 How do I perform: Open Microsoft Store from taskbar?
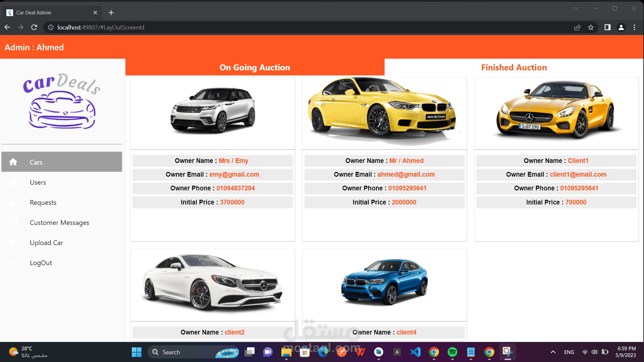point(305,352)
